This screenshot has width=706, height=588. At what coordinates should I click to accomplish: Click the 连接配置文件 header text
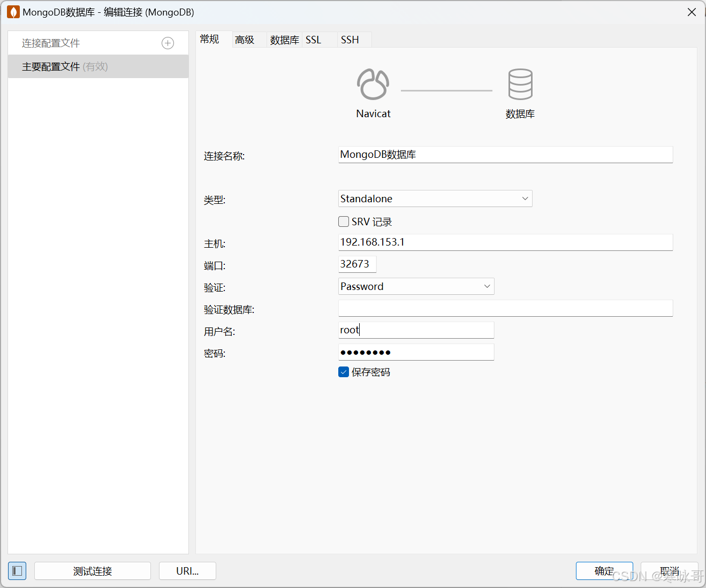pos(51,43)
